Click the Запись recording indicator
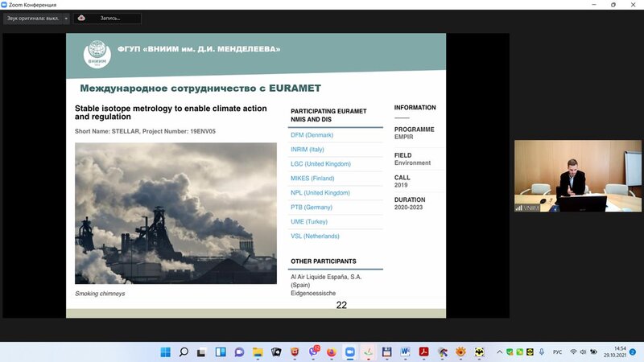 pos(107,18)
